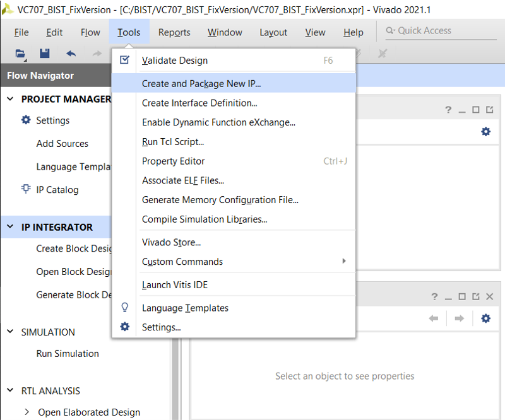Open the Reports menu
The height and width of the screenshot is (420, 505).
(174, 32)
